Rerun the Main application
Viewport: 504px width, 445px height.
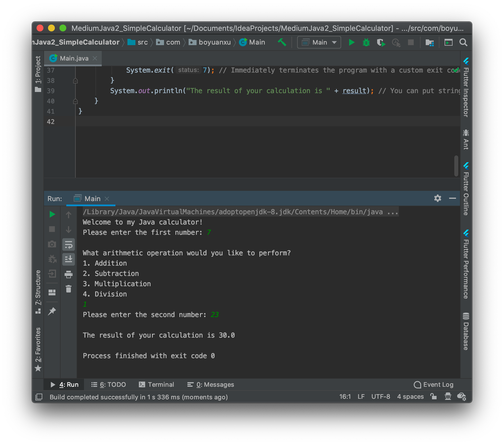pyautogui.click(x=52, y=214)
